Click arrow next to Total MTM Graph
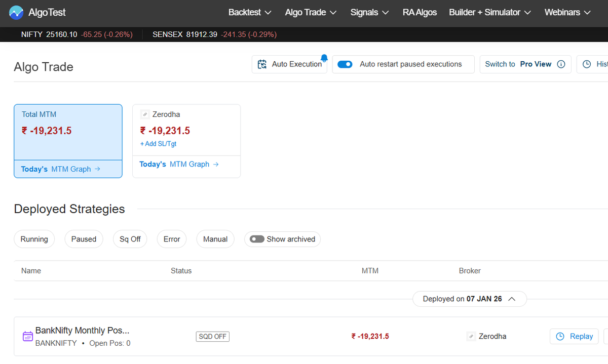 [x=97, y=169]
